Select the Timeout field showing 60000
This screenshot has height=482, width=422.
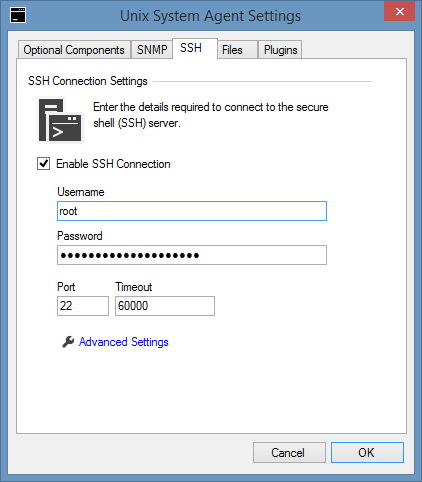click(x=165, y=306)
